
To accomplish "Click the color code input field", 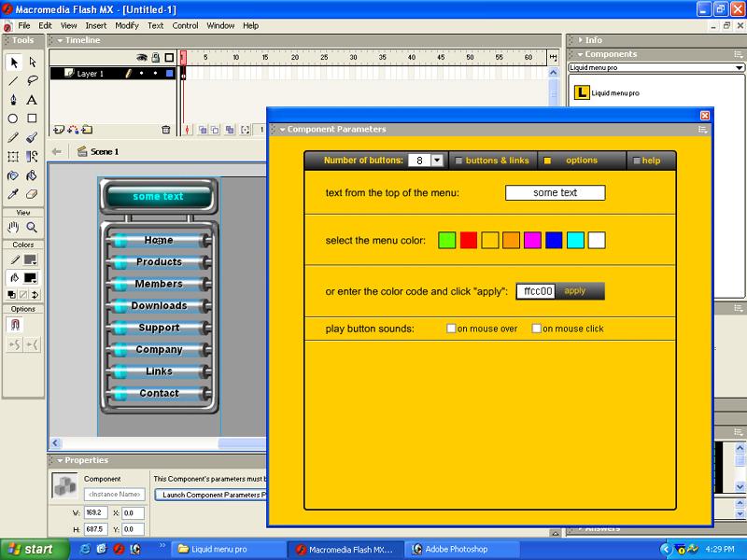I will 536,291.
